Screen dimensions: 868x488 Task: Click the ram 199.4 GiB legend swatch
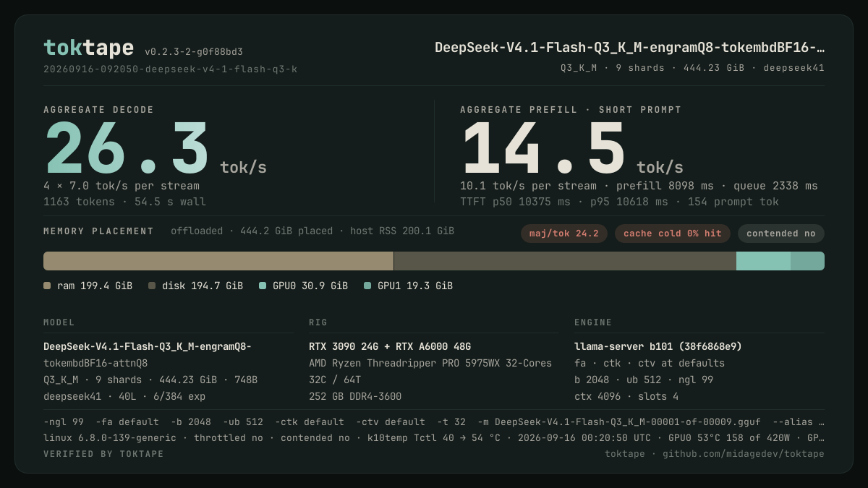pyautogui.click(x=47, y=286)
